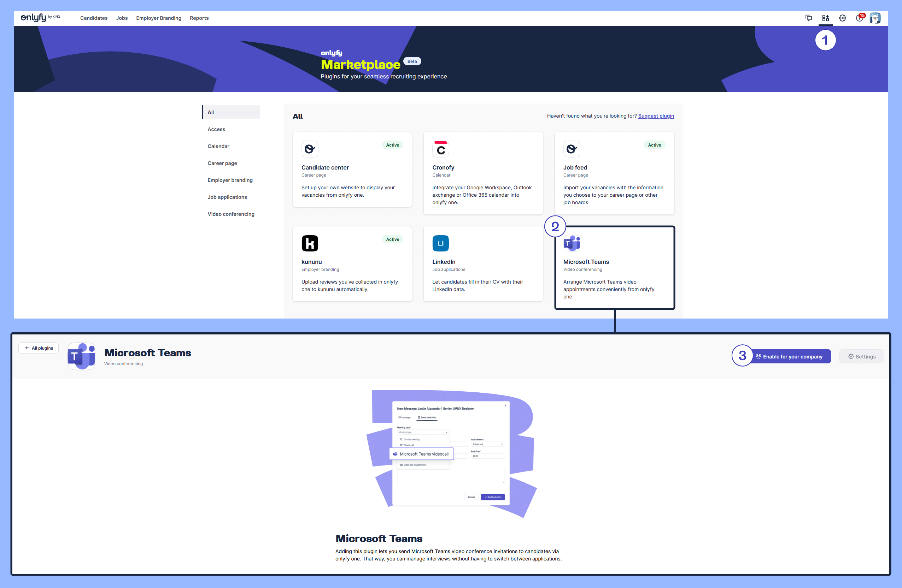Click 'Adding this plugin lets you' paragraph

(x=448, y=555)
